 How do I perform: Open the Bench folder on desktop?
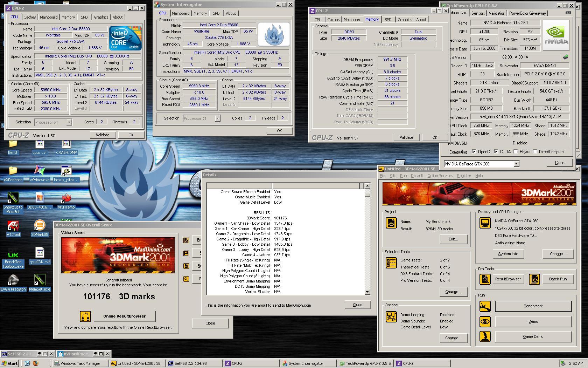tap(13, 147)
